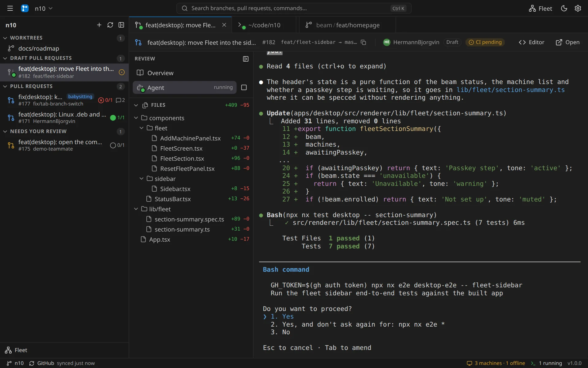Open section-summary.ts file in tree
588x368 pixels.
[191, 229]
